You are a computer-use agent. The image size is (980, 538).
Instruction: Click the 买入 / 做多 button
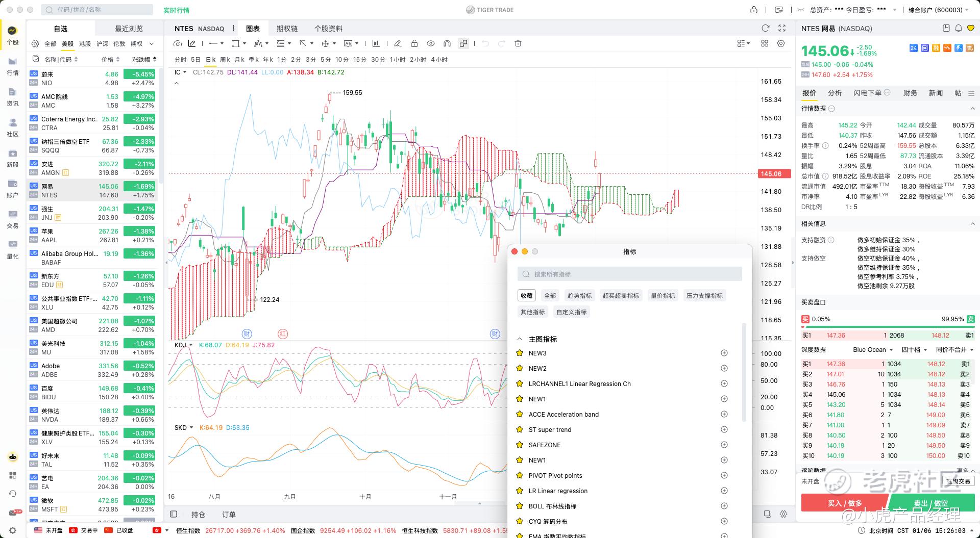coord(844,503)
